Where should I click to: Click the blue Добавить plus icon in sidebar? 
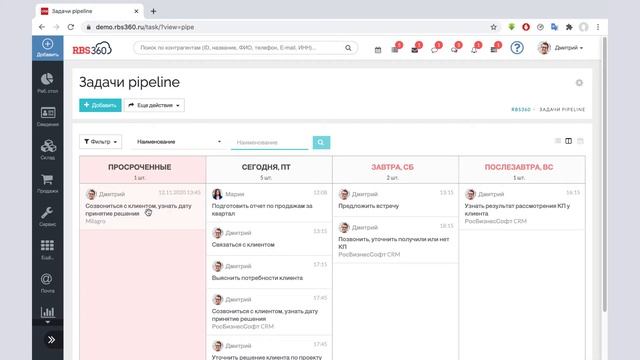[x=47, y=48]
